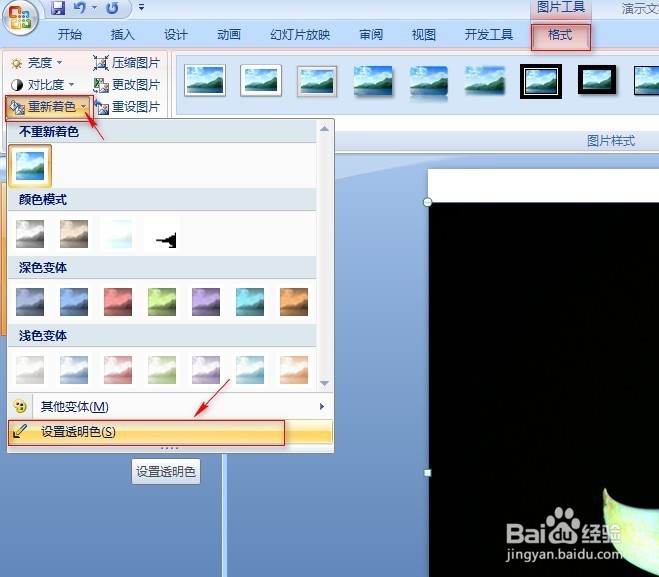The image size is (659, 577).
Task: Choose 设置透明色(S) menu item
Action: pos(170,432)
